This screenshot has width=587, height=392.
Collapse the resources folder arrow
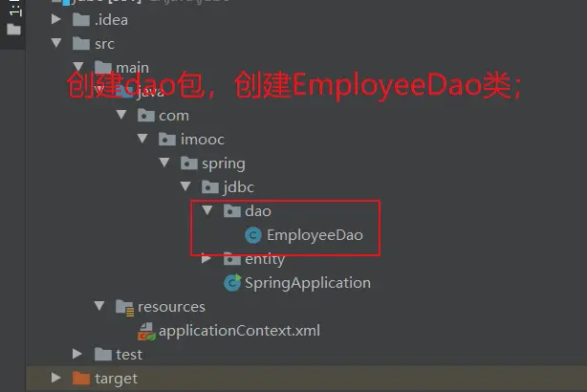(99, 306)
